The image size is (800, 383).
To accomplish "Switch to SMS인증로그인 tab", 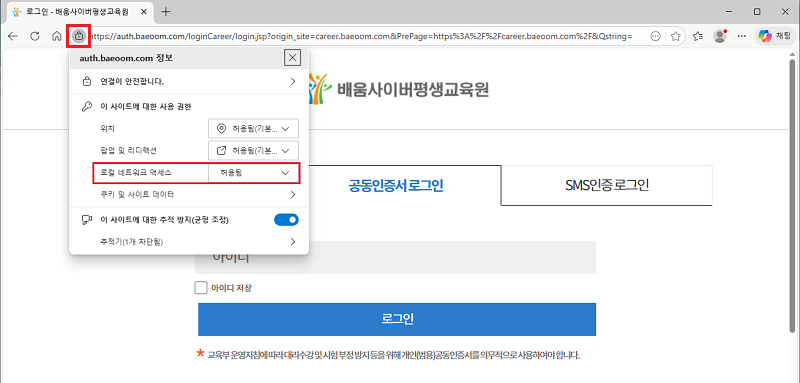I will 607,186.
